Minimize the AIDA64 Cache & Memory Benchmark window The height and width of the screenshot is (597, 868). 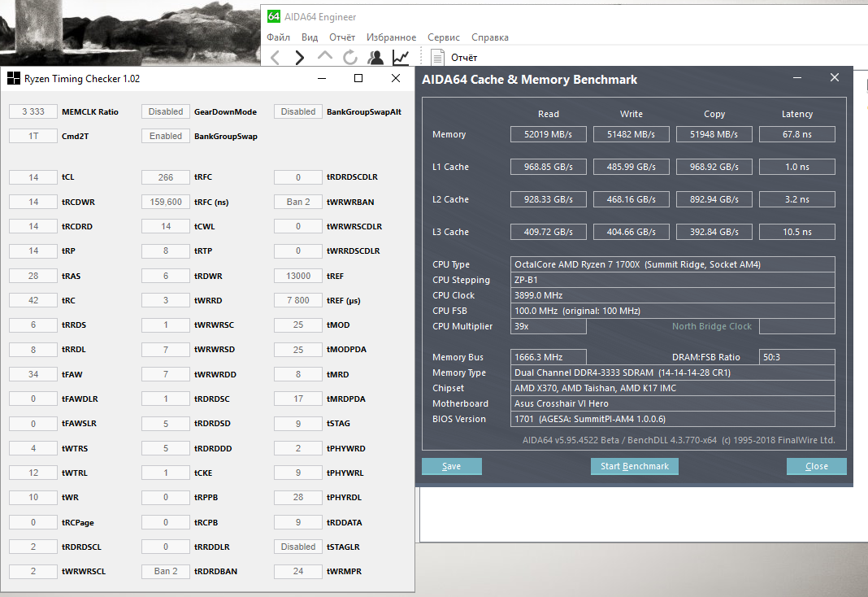(x=797, y=78)
